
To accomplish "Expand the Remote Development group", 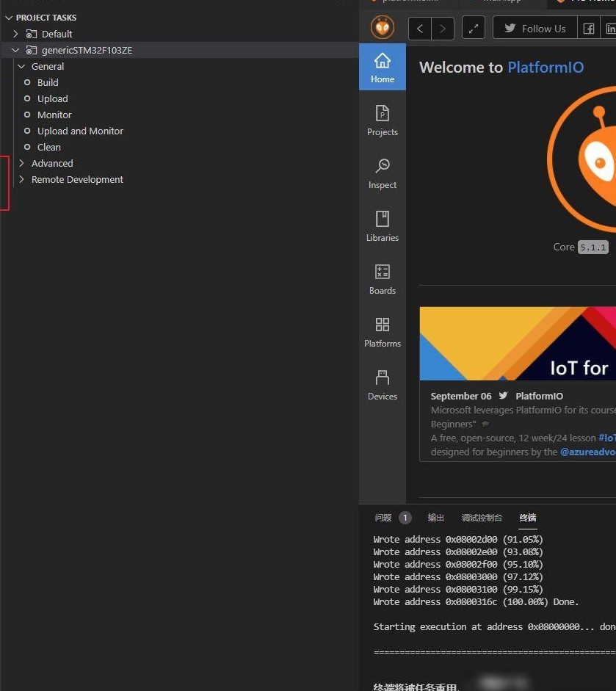I will 21,179.
